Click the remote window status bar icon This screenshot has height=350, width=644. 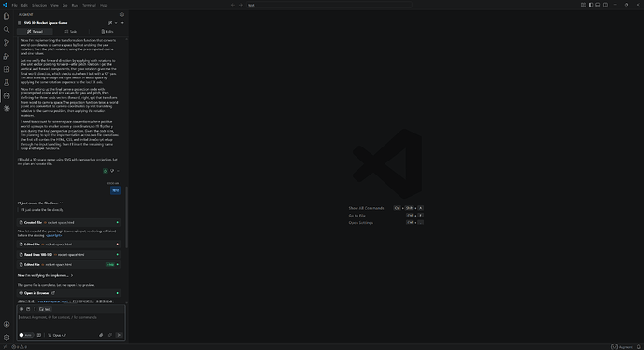click(x=4, y=346)
